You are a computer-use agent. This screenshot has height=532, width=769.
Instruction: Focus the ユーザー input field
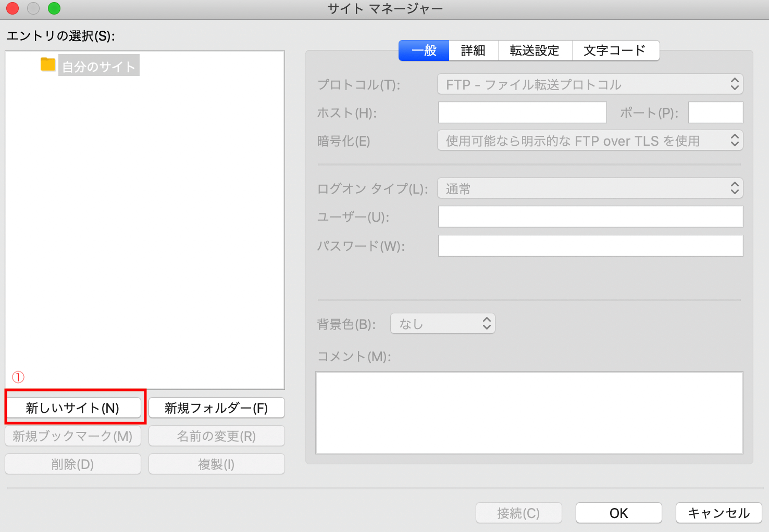pyautogui.click(x=591, y=217)
